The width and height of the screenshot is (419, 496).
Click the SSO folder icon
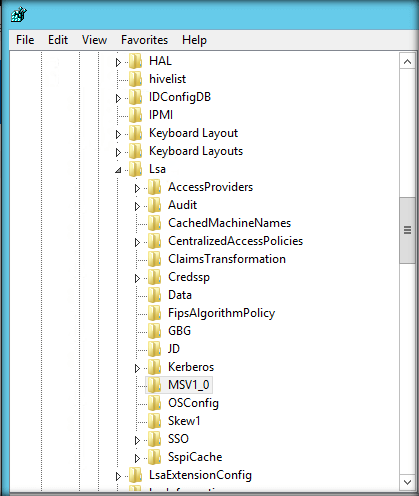point(154,439)
